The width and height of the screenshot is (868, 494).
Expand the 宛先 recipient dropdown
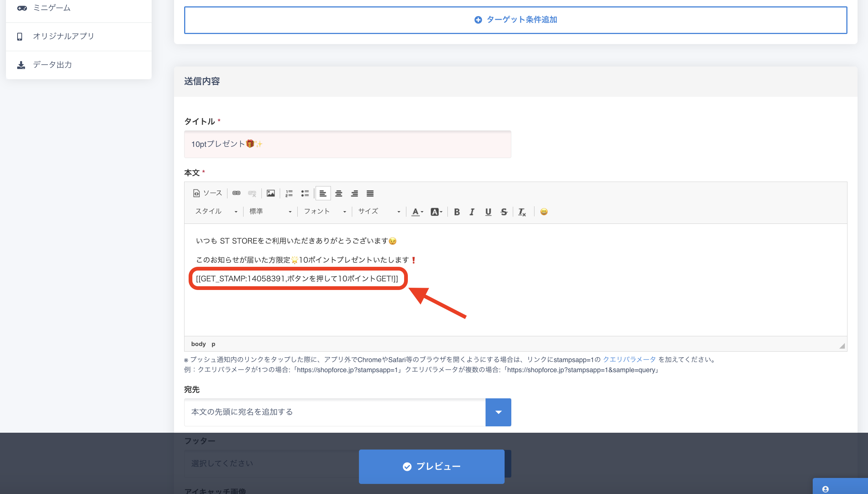point(498,412)
